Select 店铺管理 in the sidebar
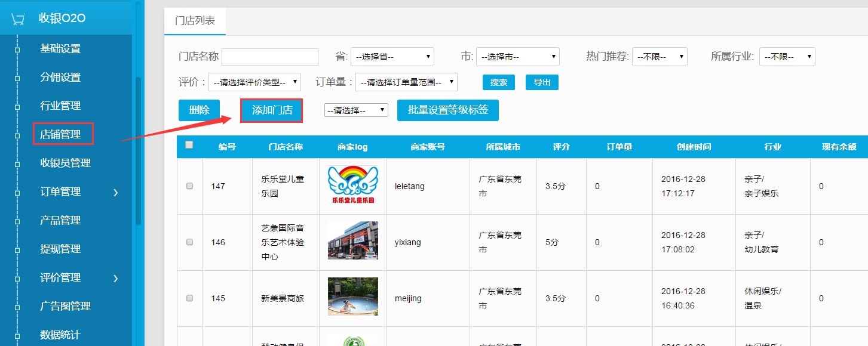Screen dimensions: 868x346 point(60,135)
